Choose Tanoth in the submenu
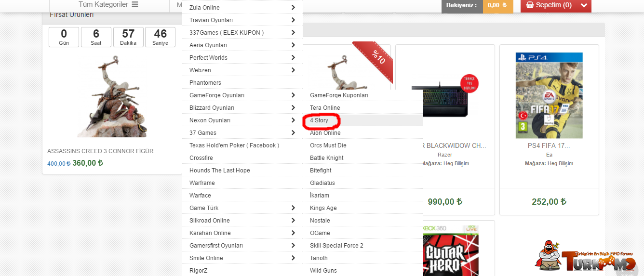 tap(363, 258)
